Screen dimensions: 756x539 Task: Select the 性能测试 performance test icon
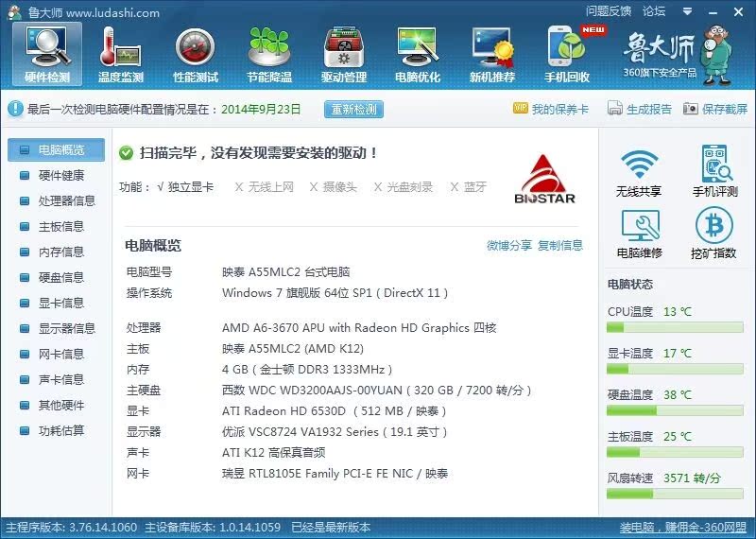tap(196, 54)
